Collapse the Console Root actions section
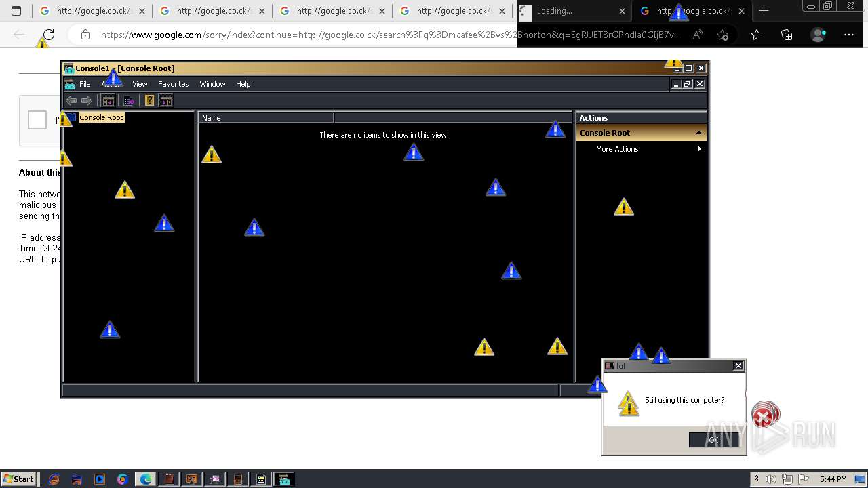This screenshot has width=868, height=488. [x=698, y=133]
